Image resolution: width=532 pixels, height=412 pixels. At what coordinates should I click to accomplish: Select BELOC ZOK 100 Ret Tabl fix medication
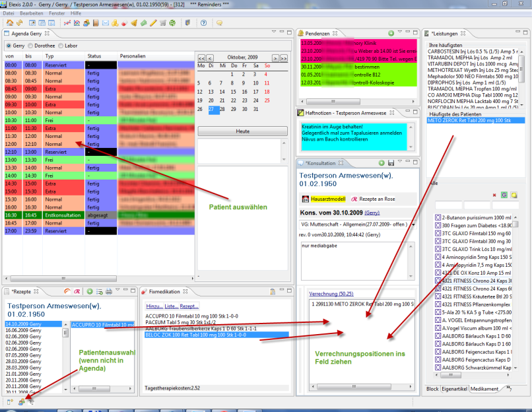[x=216, y=335]
